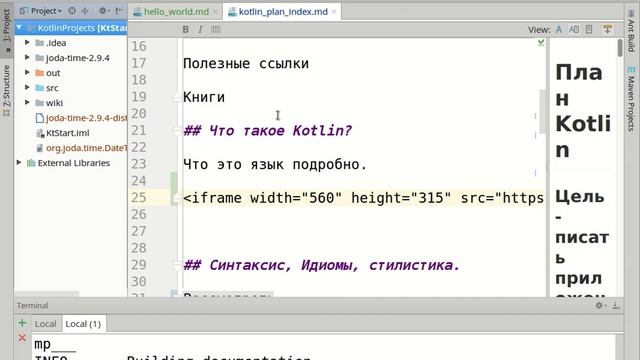Place cursor in iframe line text

coord(363,198)
